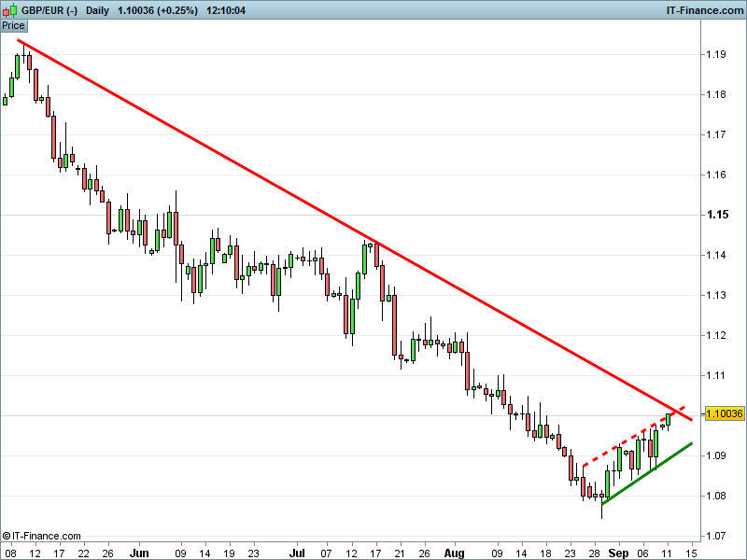Click the Sep month label on time axis

[618, 553]
